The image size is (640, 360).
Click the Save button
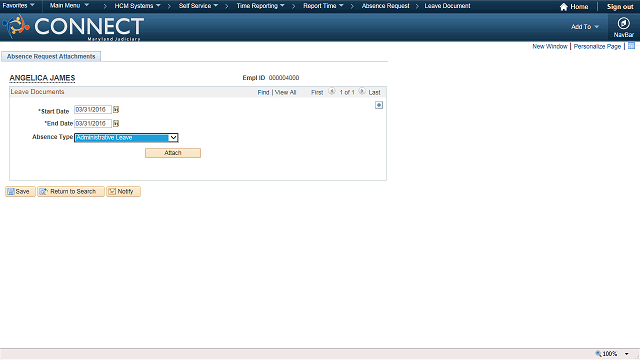click(x=20, y=191)
